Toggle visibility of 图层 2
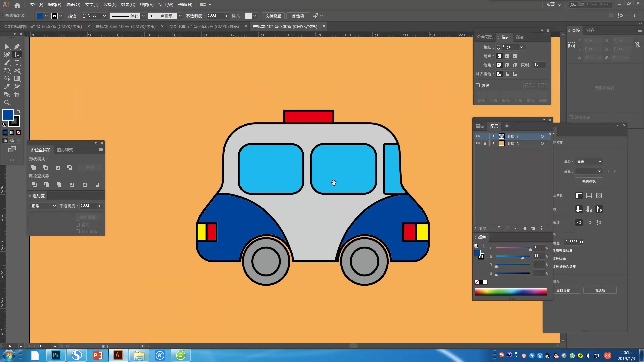Image resolution: width=644 pixels, height=362 pixels. [477, 143]
